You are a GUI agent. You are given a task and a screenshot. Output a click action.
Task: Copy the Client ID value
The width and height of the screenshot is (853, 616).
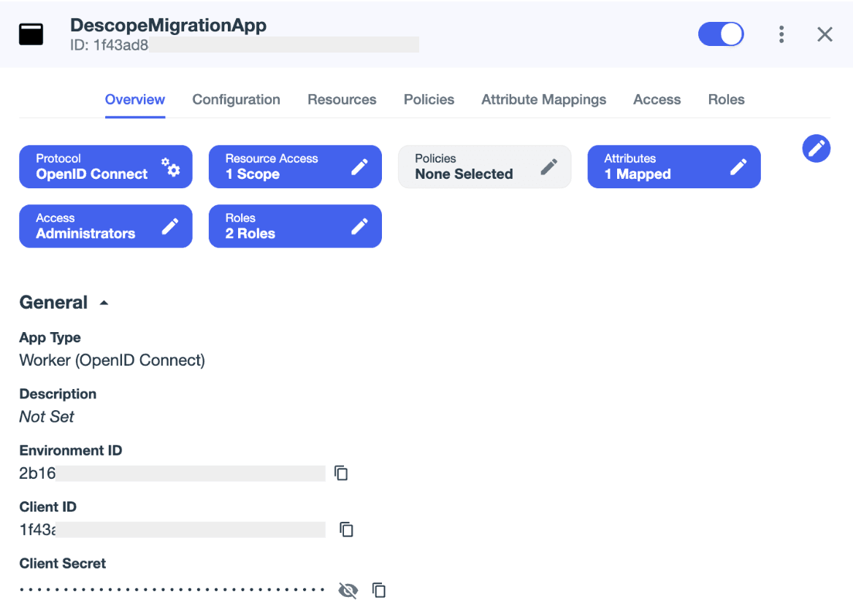[x=345, y=529]
